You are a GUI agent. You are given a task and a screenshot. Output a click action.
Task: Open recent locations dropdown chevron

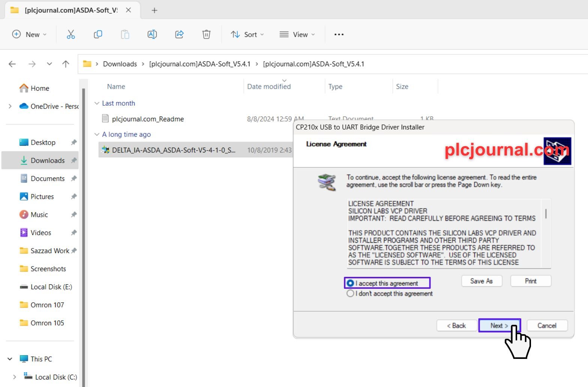tap(49, 64)
